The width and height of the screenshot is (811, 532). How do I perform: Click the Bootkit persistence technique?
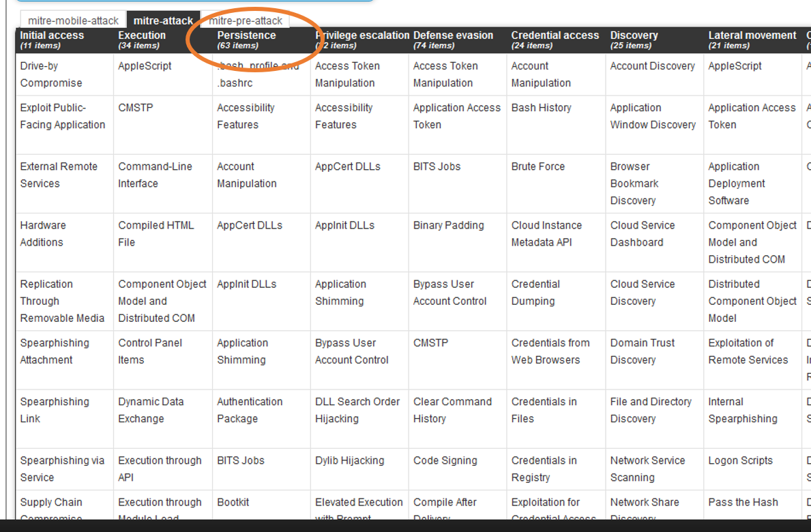point(233,502)
